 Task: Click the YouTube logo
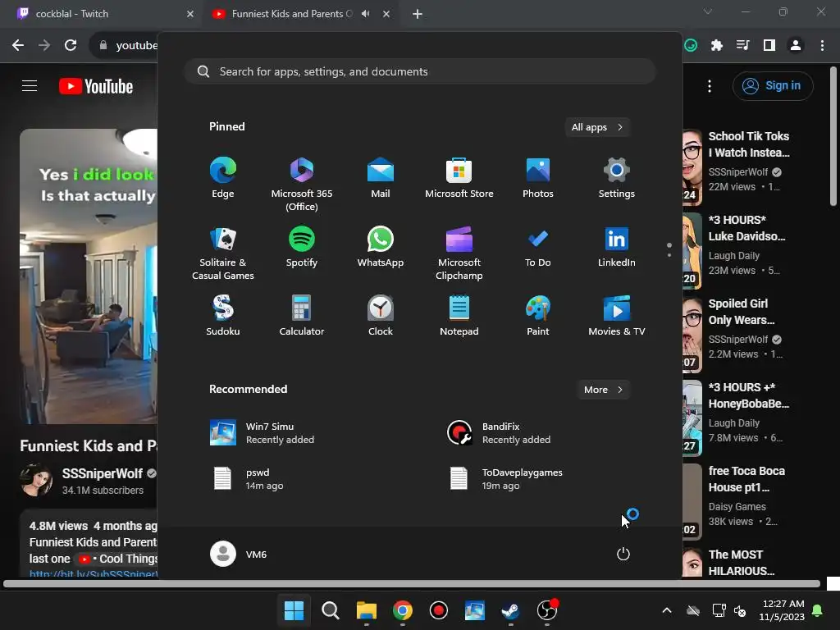[x=96, y=86]
